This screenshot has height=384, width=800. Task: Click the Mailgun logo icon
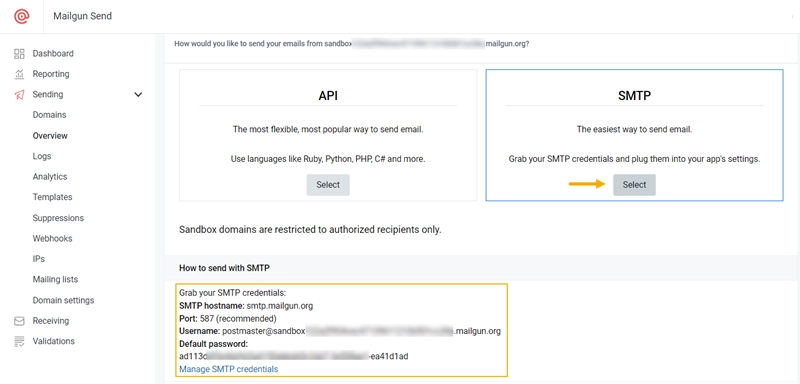pos(21,16)
